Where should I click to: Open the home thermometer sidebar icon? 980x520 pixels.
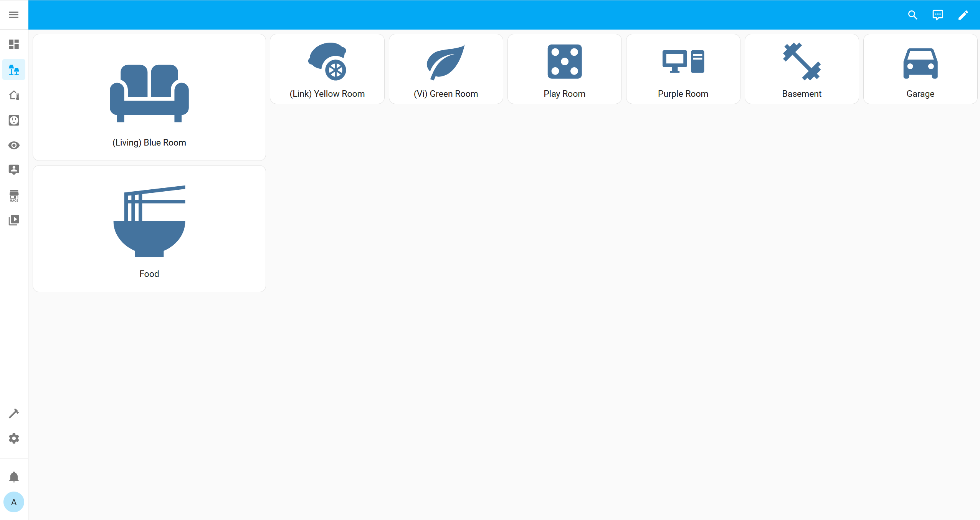click(x=14, y=95)
